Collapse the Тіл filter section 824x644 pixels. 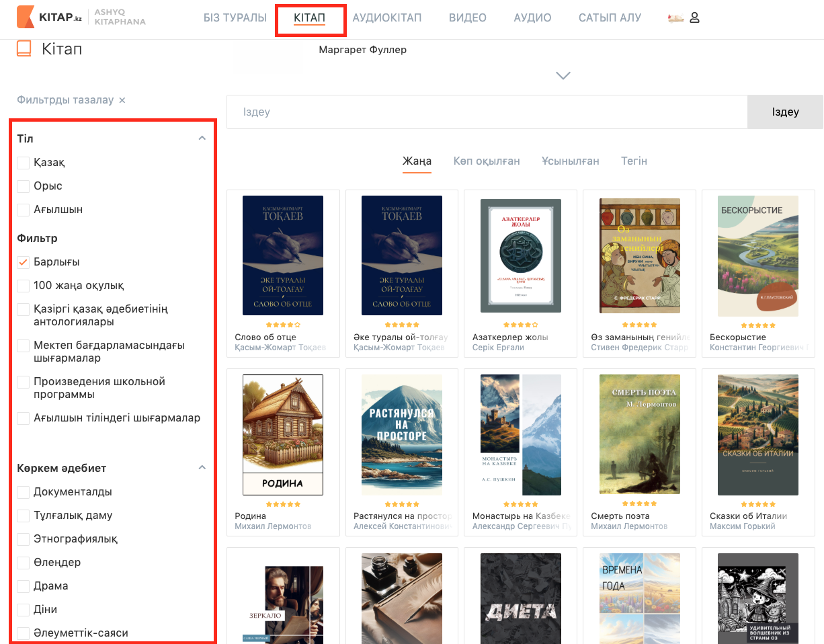point(201,138)
